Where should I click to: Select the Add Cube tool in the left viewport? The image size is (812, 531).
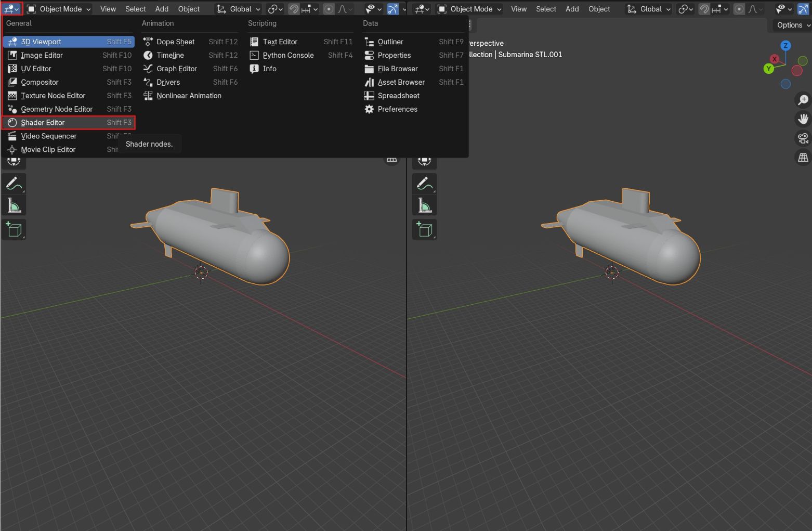[x=14, y=229]
